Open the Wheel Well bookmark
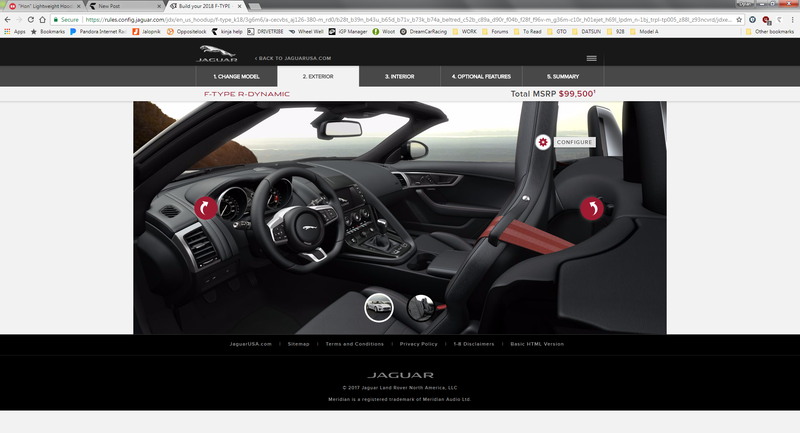The width and height of the screenshot is (800, 433). pyautogui.click(x=306, y=32)
